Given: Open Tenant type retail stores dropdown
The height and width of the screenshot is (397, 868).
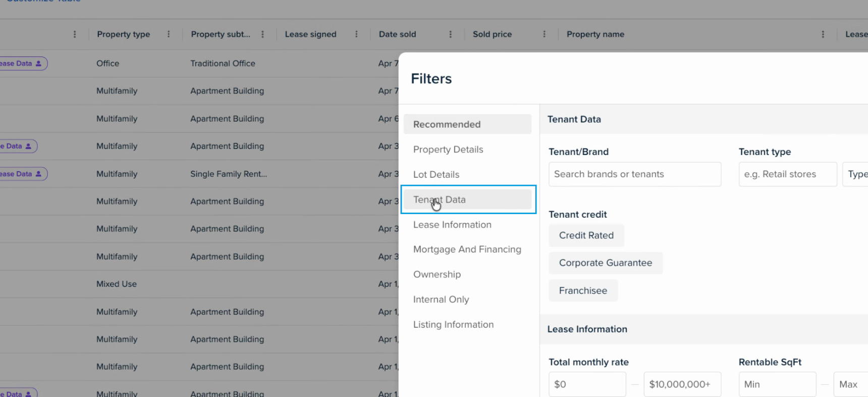Looking at the screenshot, I should [x=787, y=174].
